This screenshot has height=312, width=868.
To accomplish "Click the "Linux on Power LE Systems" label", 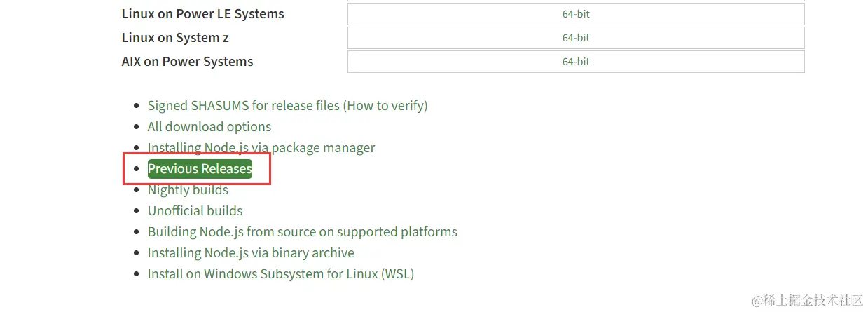I will pos(202,14).
